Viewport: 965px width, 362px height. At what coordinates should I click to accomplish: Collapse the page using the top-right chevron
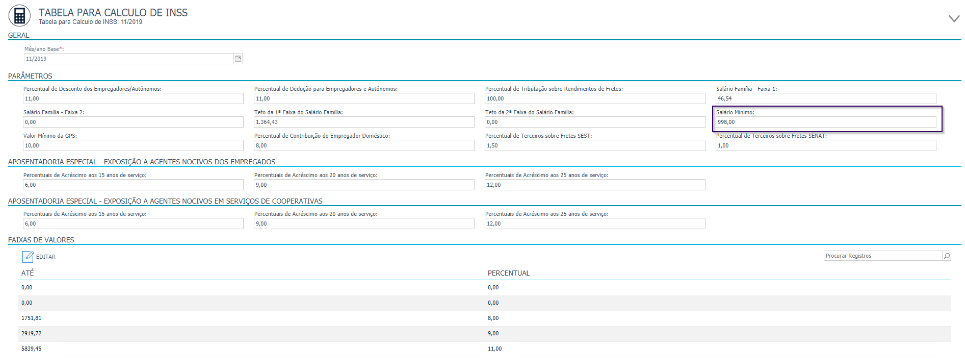pos(954,18)
